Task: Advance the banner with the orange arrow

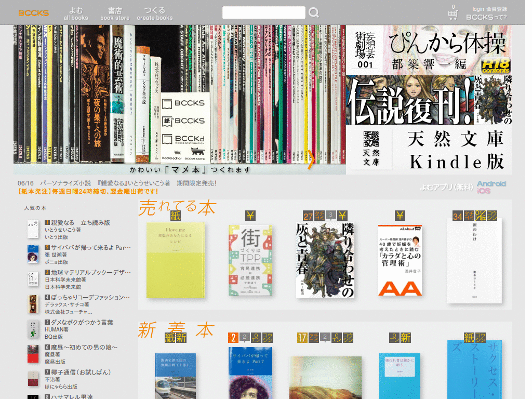Action: pos(311,159)
